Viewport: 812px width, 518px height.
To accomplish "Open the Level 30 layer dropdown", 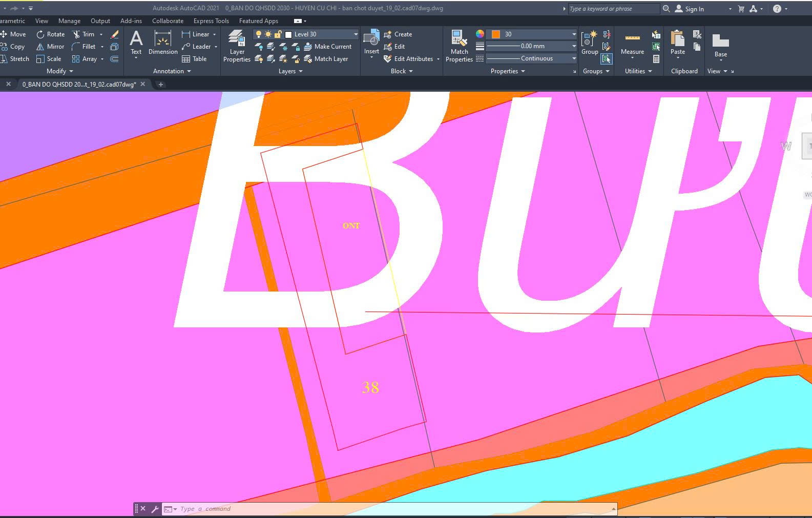I will [x=356, y=34].
